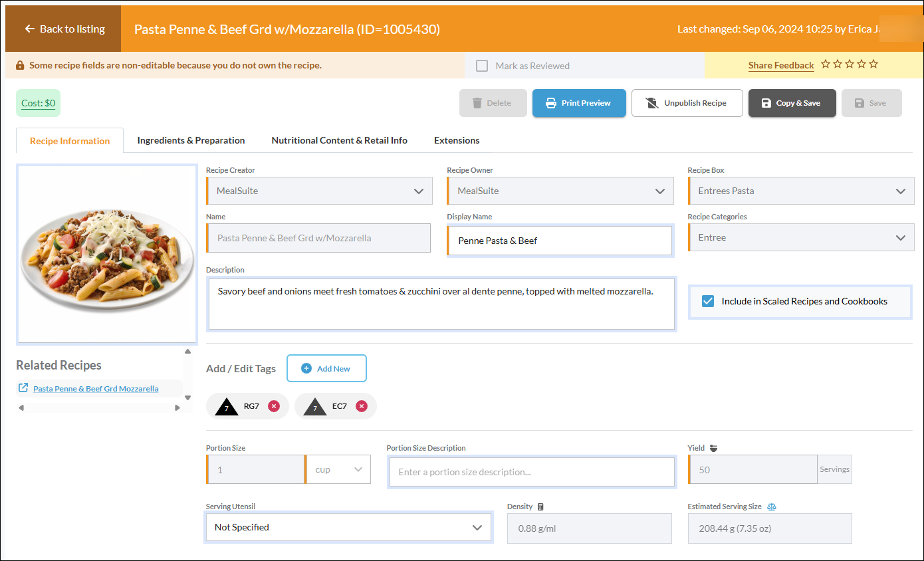
Task: Open the Serving Utensil dropdown
Action: 349,527
